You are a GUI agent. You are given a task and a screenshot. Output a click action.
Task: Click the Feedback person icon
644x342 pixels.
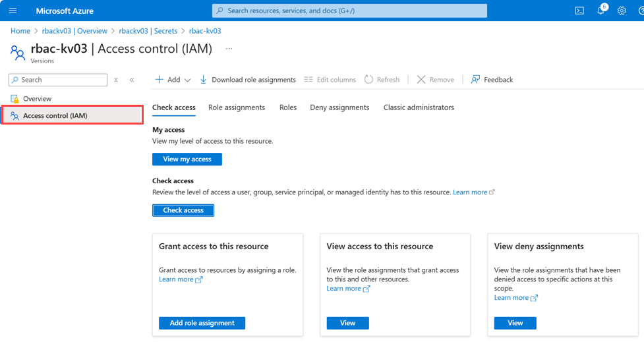tap(475, 80)
